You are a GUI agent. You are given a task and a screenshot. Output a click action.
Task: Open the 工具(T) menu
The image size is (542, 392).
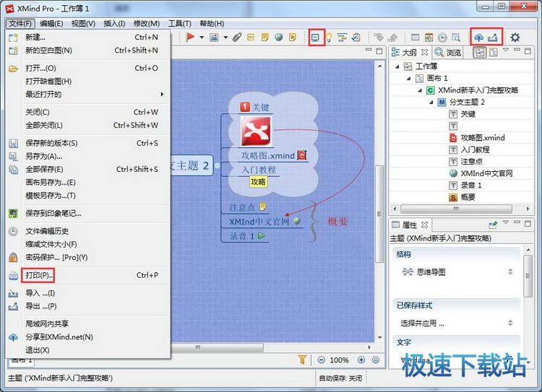(x=180, y=24)
